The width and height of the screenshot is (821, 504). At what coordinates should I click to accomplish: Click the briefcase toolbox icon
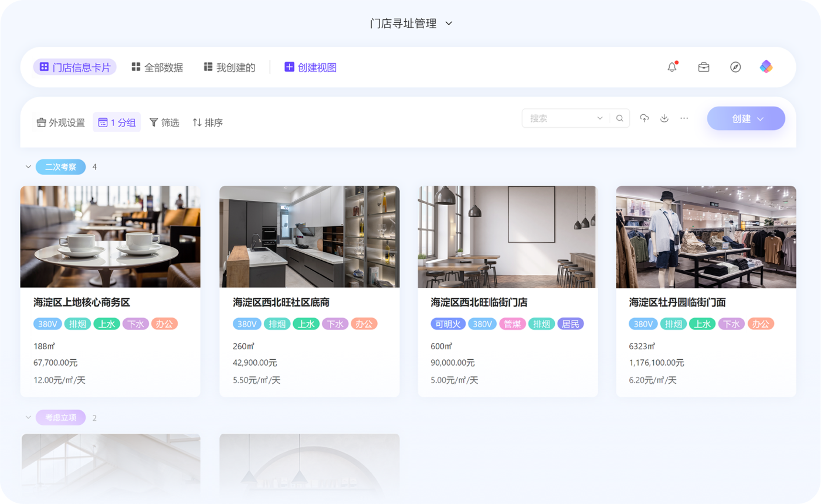[x=704, y=67]
